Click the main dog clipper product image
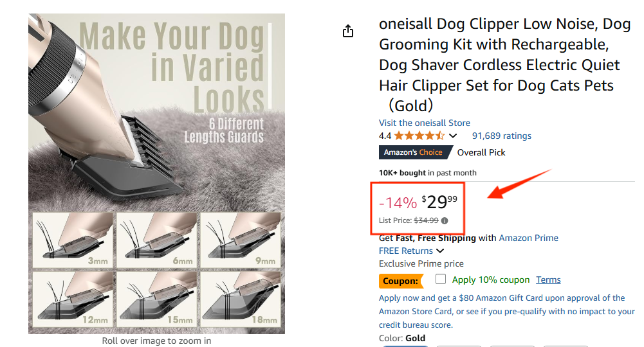This screenshot has width=644, height=347. point(156,173)
